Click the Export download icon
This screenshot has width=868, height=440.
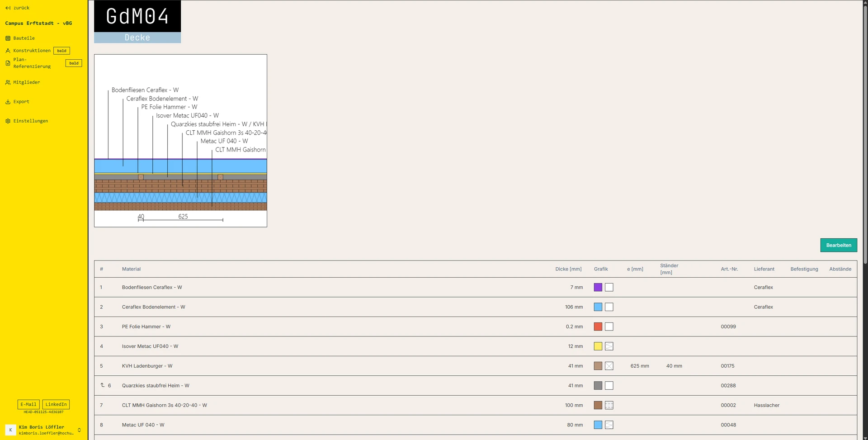(x=8, y=102)
